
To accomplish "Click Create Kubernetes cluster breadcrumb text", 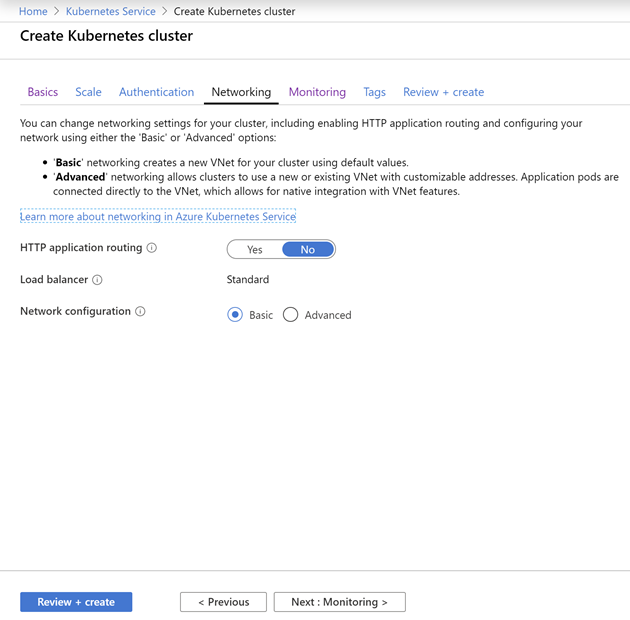I will coord(234,11).
